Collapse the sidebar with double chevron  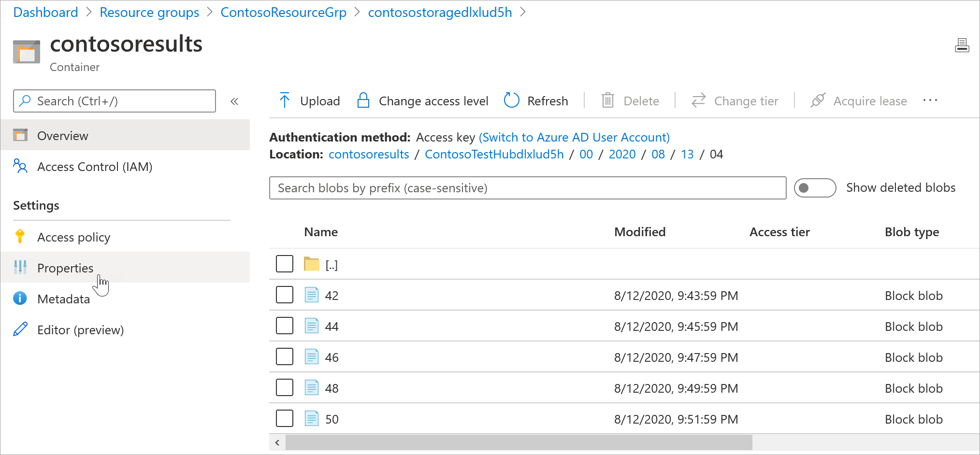(234, 101)
